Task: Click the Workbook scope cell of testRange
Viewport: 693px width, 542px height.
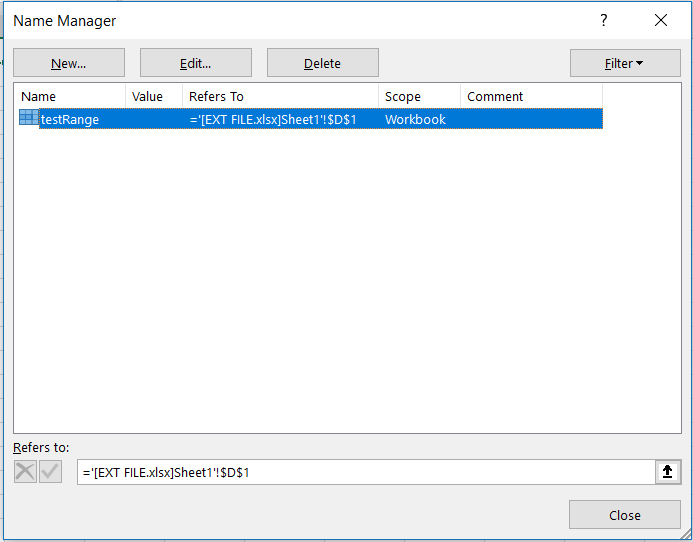Action: (415, 119)
